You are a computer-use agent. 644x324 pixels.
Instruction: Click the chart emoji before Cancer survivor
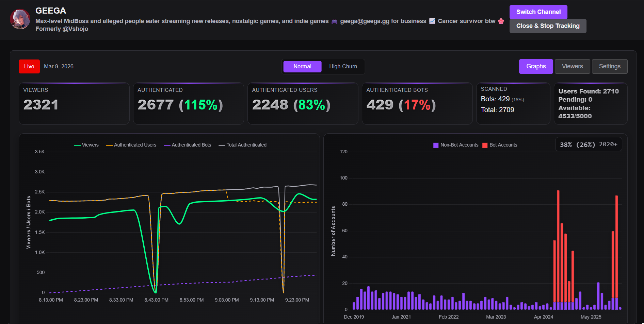(432, 21)
